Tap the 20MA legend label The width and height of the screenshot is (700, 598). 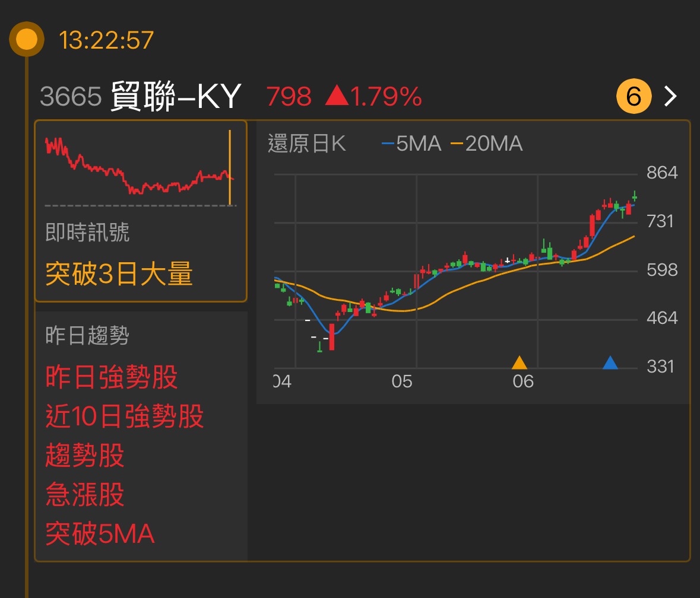point(487,144)
